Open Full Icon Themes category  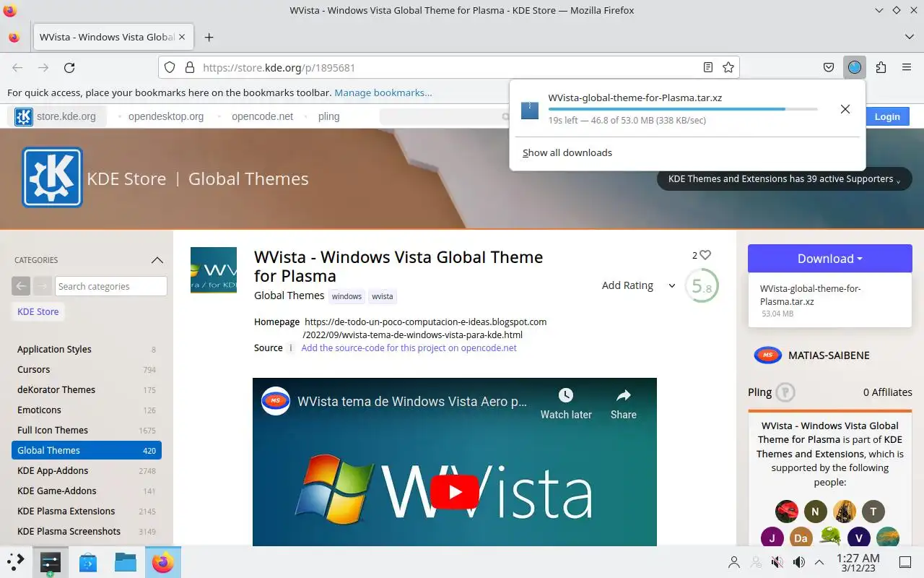tap(87, 430)
